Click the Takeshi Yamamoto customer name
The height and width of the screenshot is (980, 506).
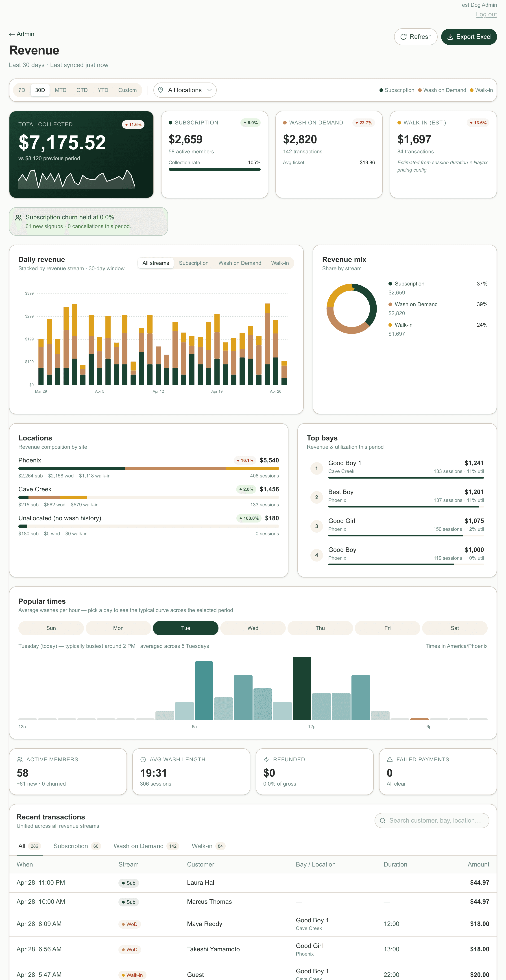[x=214, y=949]
